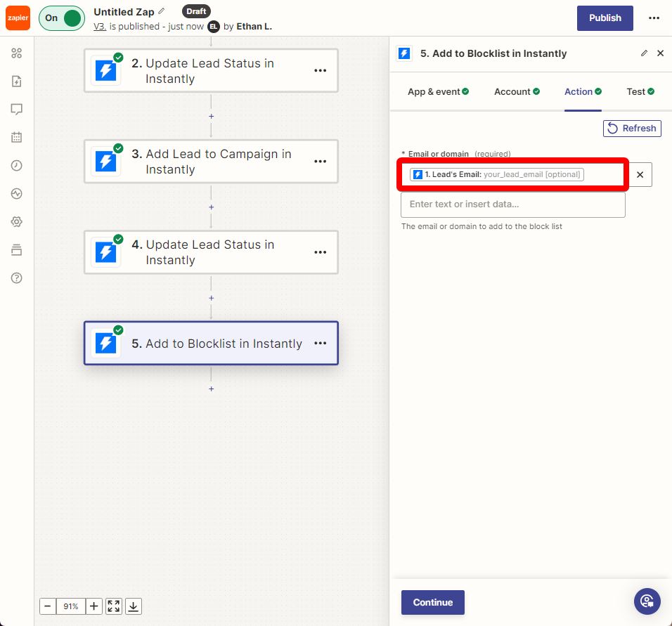Open the history clock sidebar icon
The image size is (672, 626).
[17, 165]
